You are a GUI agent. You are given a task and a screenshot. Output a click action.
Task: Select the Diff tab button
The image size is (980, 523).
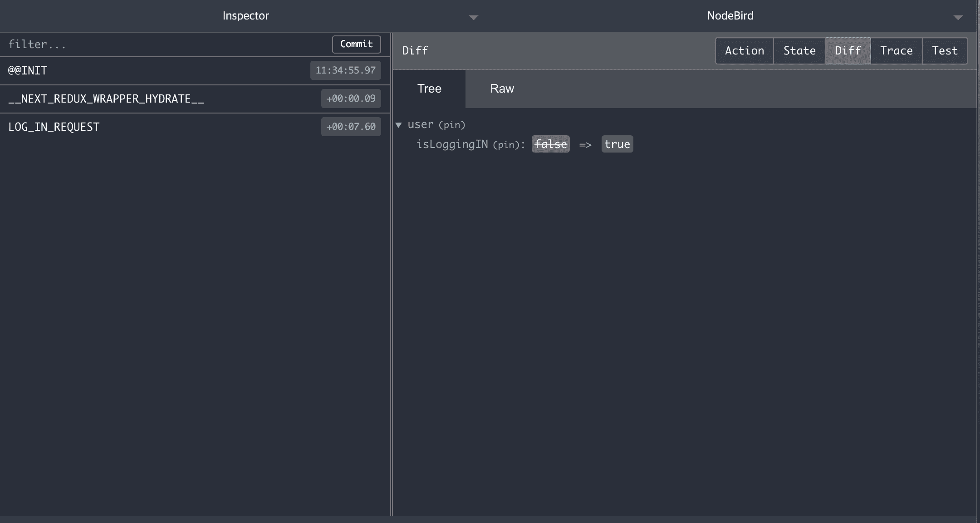(x=848, y=50)
